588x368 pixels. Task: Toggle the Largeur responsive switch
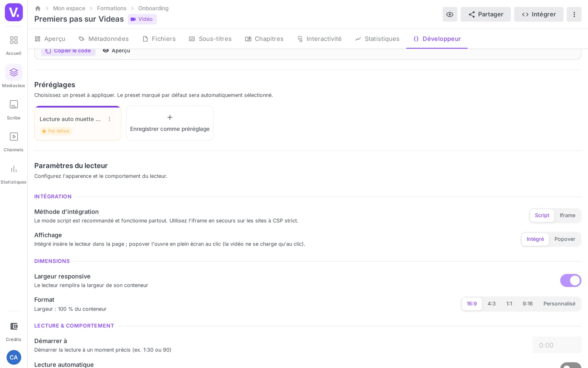pyautogui.click(x=571, y=280)
